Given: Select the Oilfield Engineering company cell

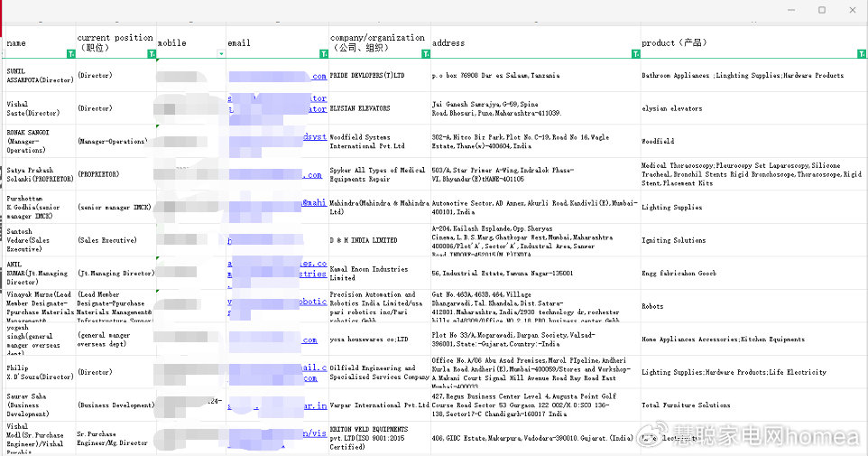Looking at the screenshot, I should 380,372.
